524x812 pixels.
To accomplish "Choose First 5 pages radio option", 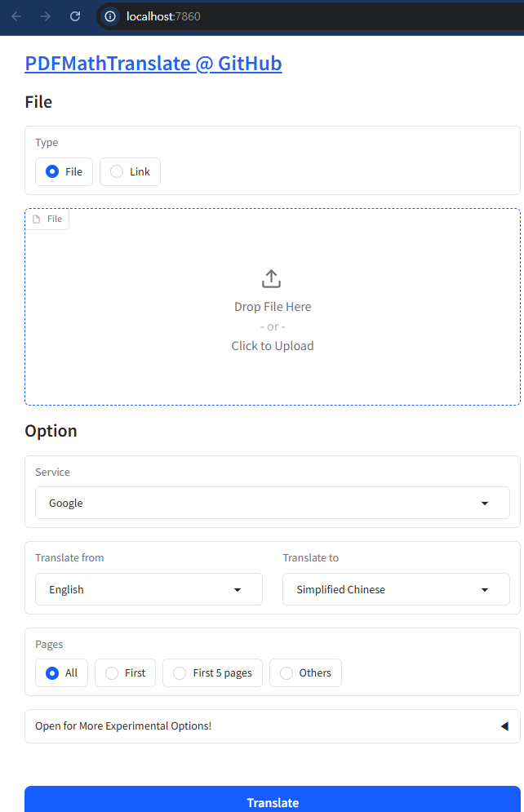I will coord(212,672).
